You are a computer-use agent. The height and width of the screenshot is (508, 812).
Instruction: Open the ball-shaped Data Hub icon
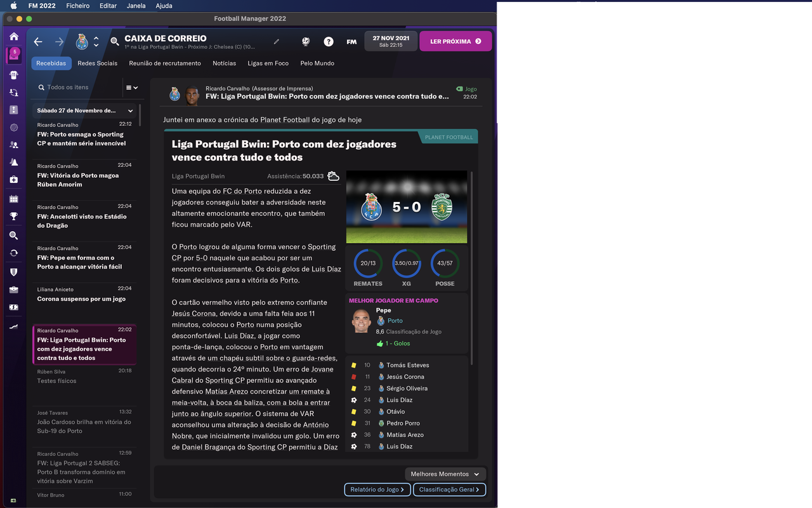[14, 128]
